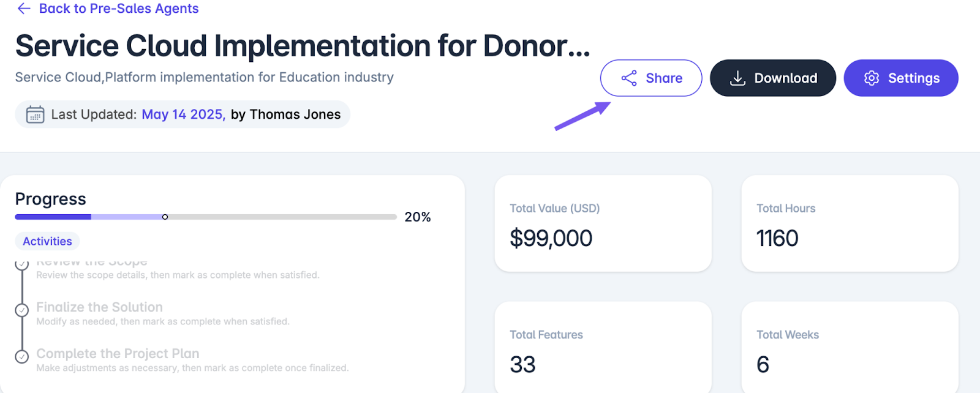Click the Finalize the Solution activity title
The width and height of the screenshot is (980, 393).
[99, 307]
